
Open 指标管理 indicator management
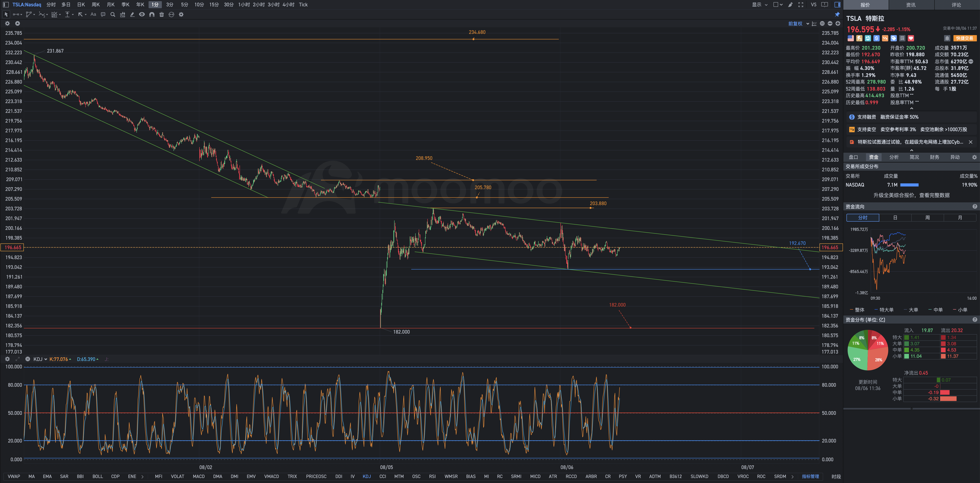[x=810, y=477]
